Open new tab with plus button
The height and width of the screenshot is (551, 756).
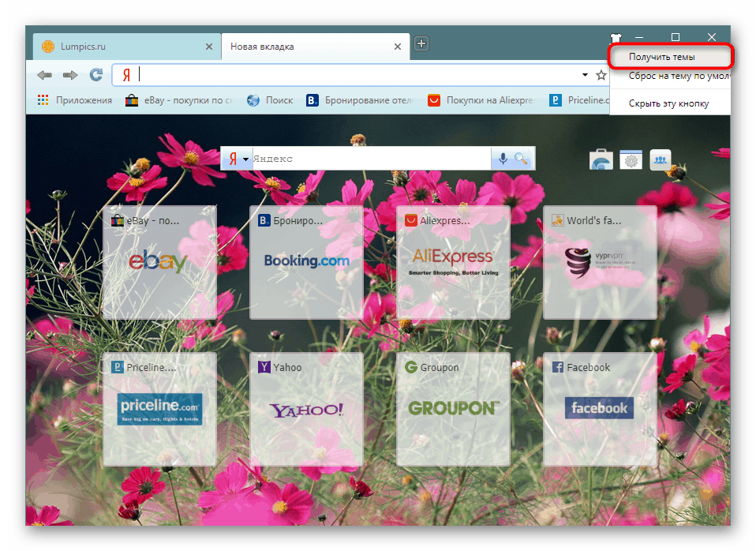[421, 43]
